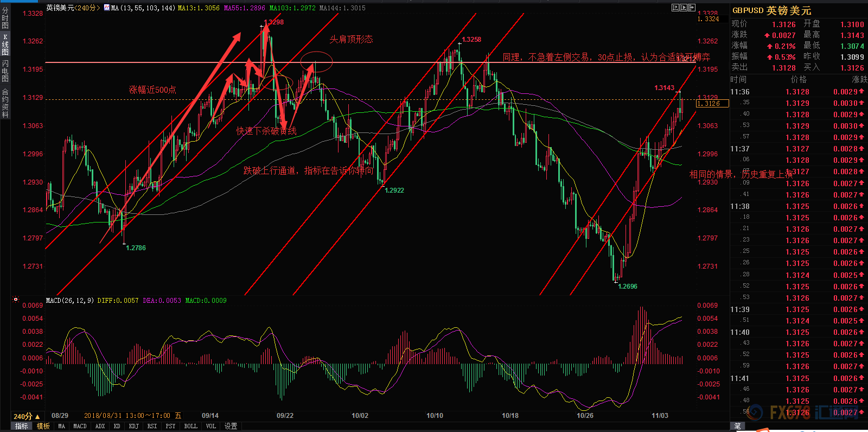868x432 pixels.
Task: Click the MA13:1.3056 legend value
Action: click(199, 8)
